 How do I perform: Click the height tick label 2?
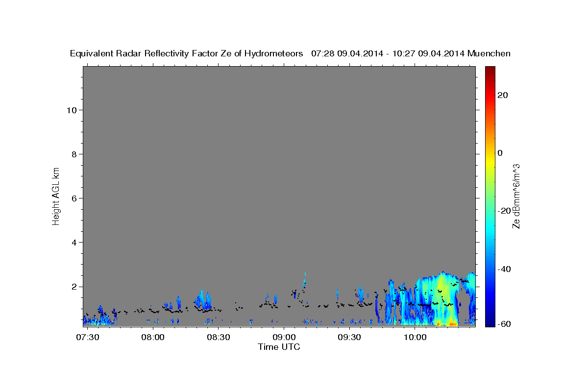pyautogui.click(x=75, y=287)
